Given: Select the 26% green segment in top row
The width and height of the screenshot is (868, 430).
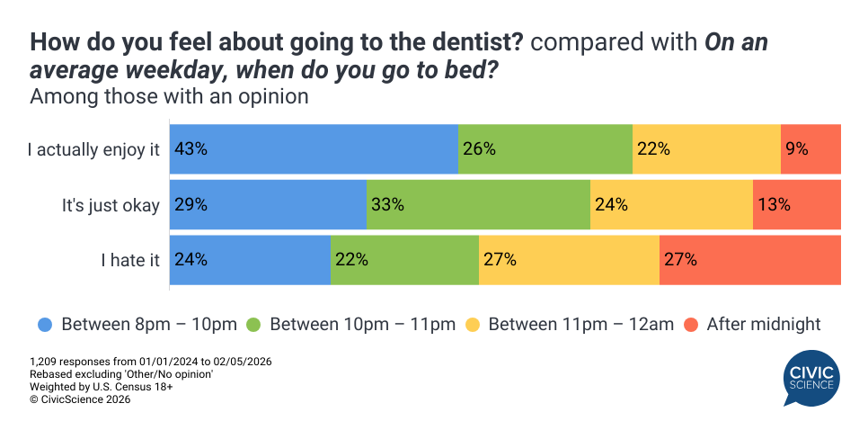Looking at the screenshot, I should point(545,149).
